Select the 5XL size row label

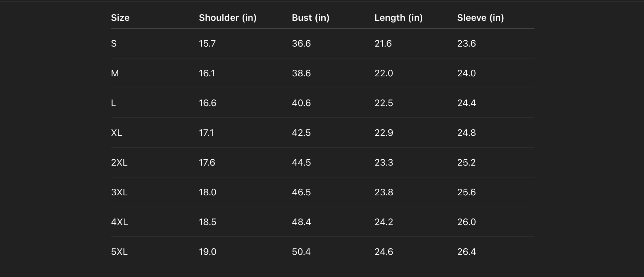tap(119, 252)
